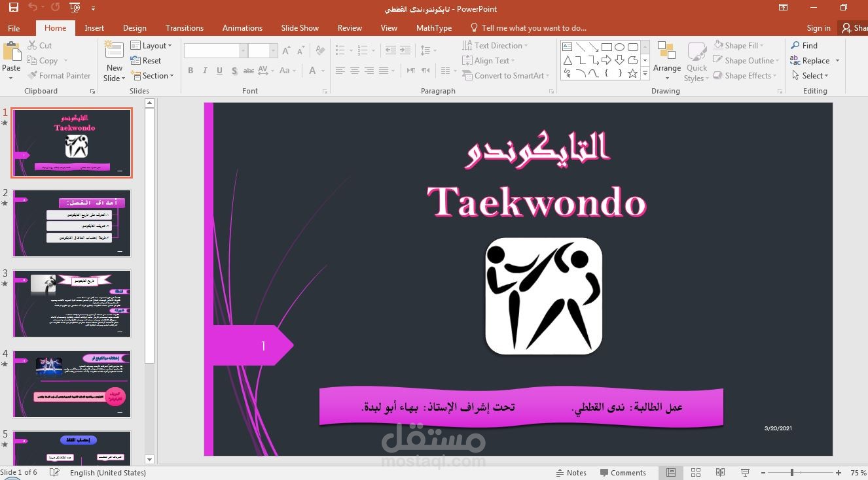Select the Text Box shape in gallery
The image size is (868, 480).
pos(567,47)
